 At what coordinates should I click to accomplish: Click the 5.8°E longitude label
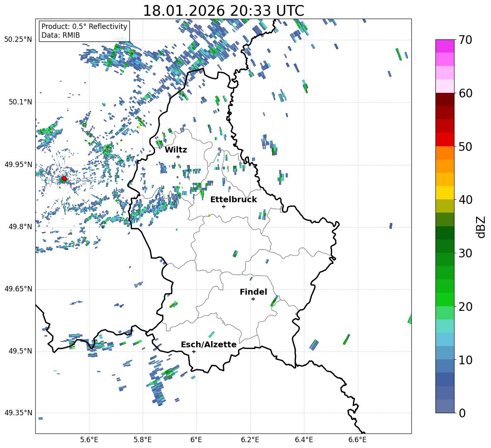[143, 440]
